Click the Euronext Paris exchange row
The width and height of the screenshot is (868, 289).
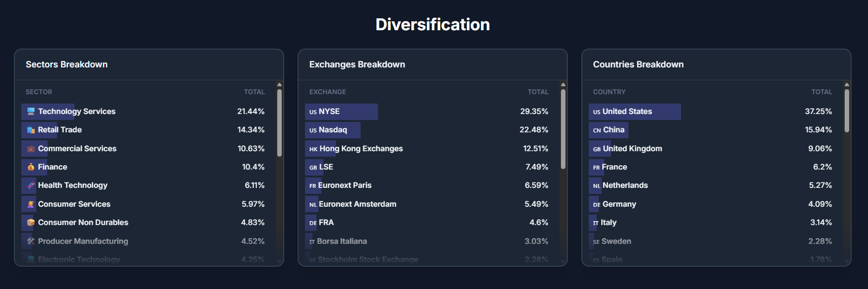point(430,185)
